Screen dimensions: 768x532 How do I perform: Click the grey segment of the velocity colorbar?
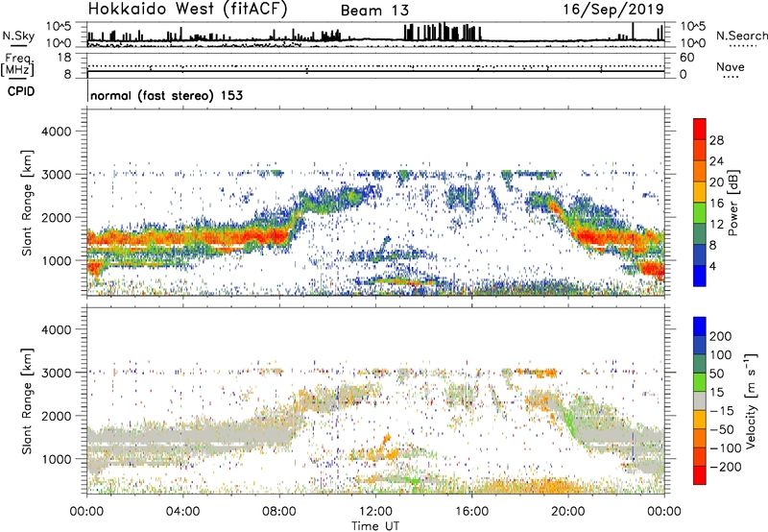(700, 400)
